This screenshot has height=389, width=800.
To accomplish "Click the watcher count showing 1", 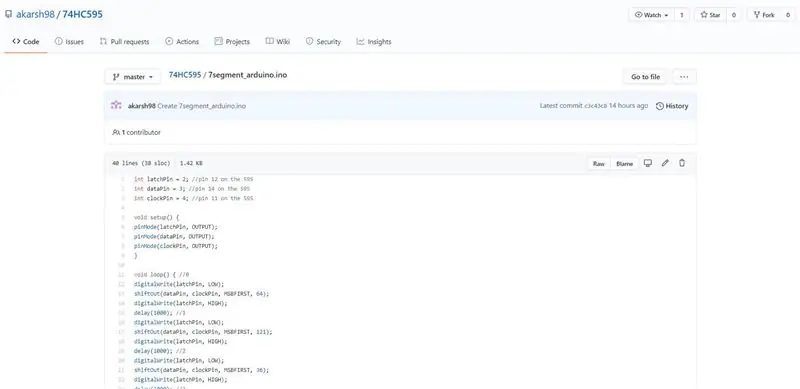I will point(682,15).
